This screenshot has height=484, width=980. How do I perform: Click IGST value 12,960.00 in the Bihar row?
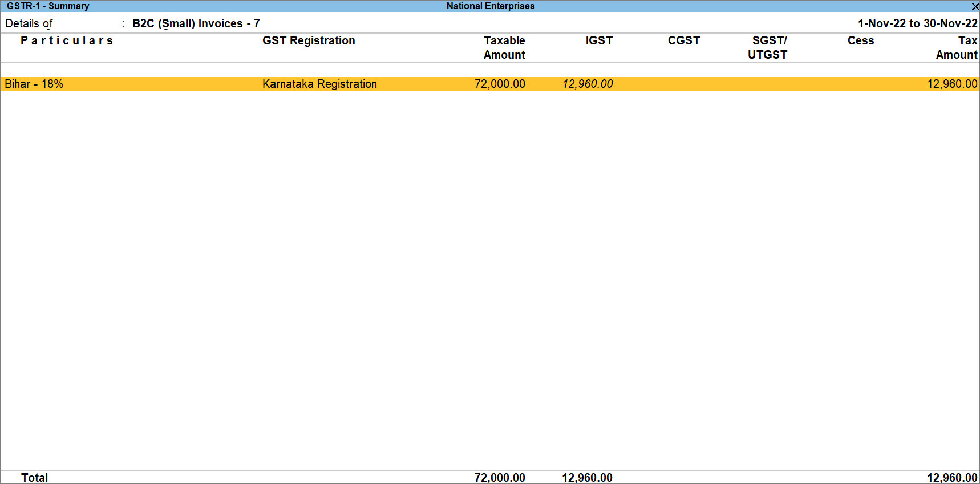(588, 84)
